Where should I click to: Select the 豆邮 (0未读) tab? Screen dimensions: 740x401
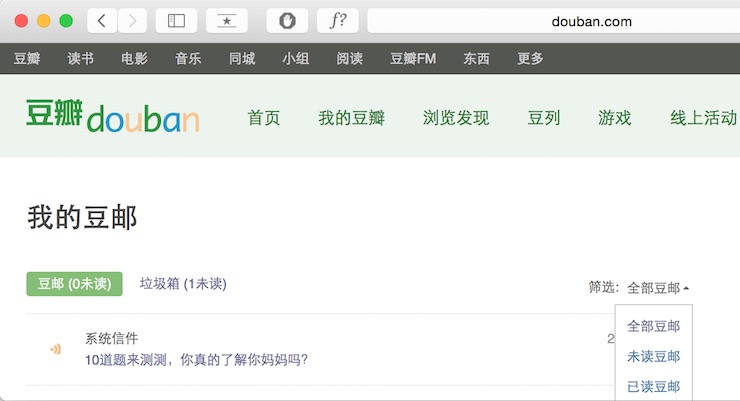(75, 284)
